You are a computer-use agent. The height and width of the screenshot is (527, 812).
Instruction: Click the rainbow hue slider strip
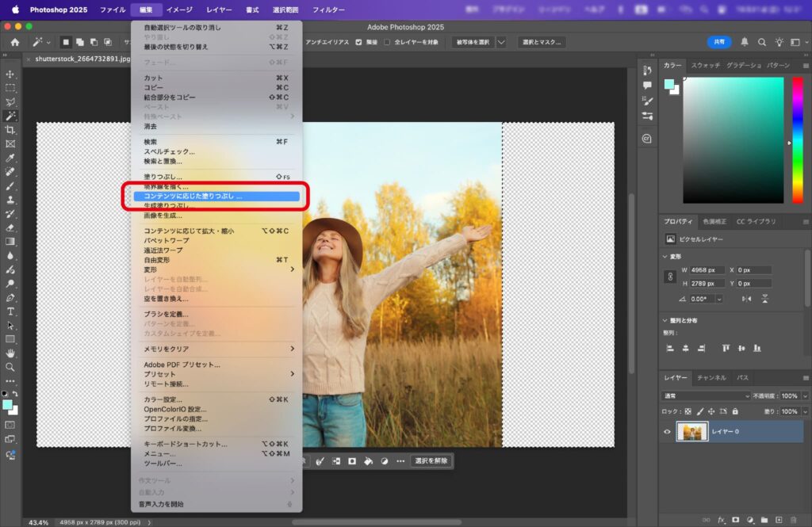click(797, 140)
